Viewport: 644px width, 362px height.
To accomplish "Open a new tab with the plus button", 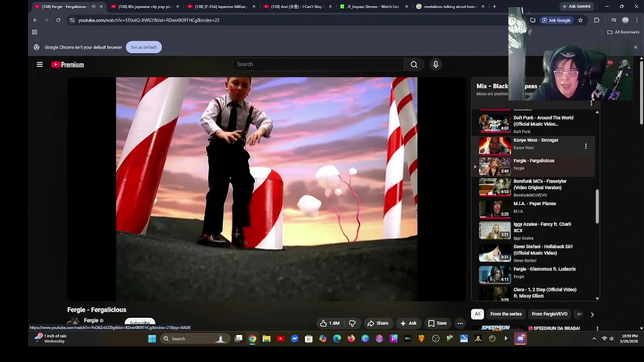I will [494, 7].
